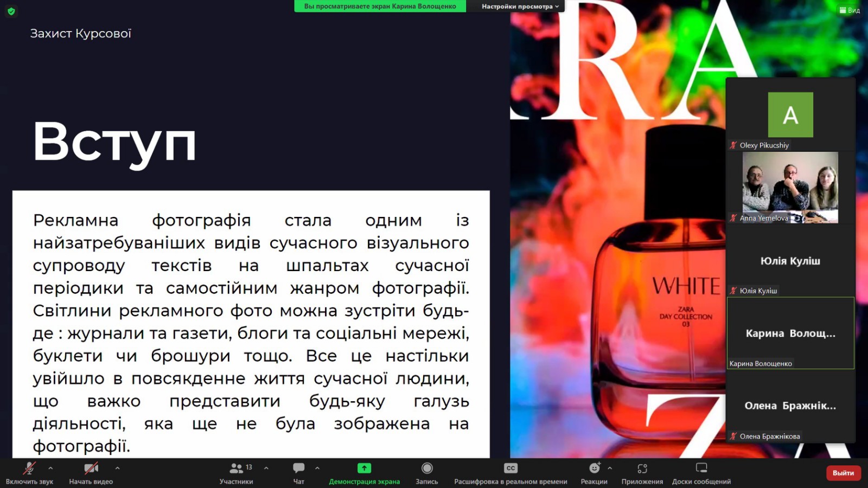Click muted mic icon by Юлія Куліш label
Screen dimensions: 868x488
point(733,291)
